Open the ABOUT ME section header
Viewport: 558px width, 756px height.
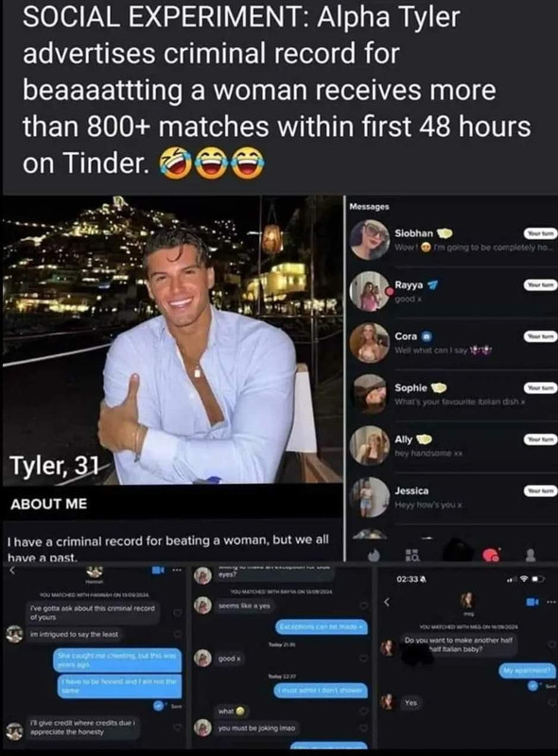49,505
